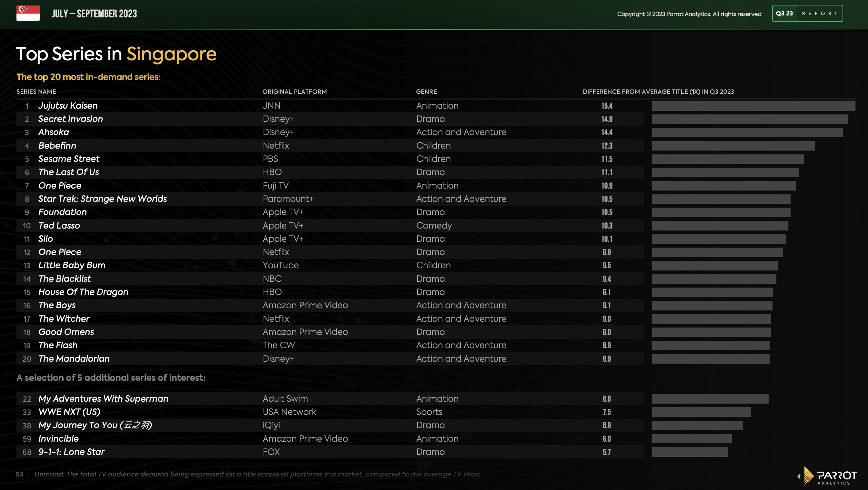Click the Paramount+ platform cell

[x=288, y=199]
